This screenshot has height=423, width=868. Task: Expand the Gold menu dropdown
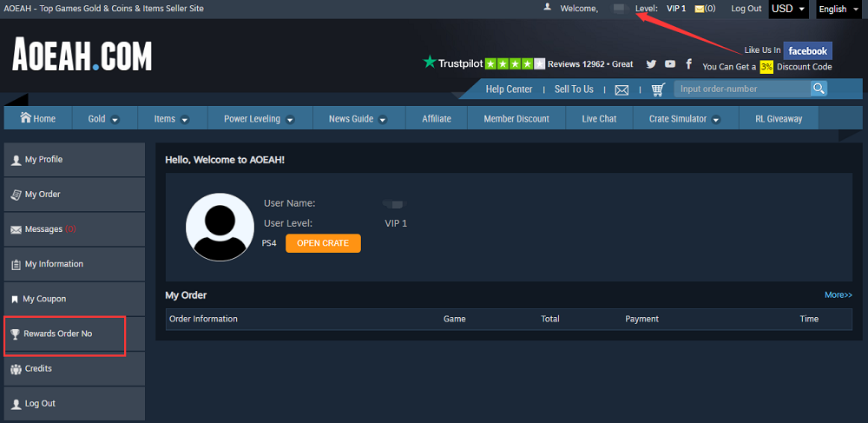104,118
